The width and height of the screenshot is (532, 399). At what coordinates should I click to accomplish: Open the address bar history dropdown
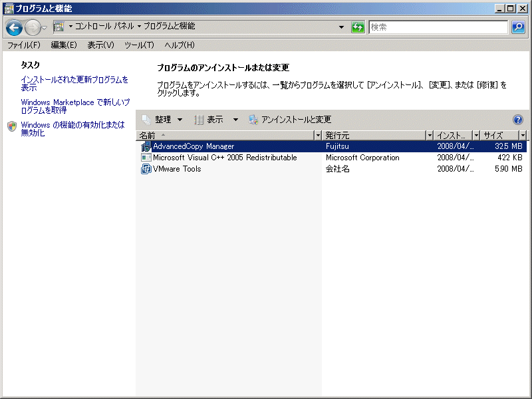(x=341, y=27)
